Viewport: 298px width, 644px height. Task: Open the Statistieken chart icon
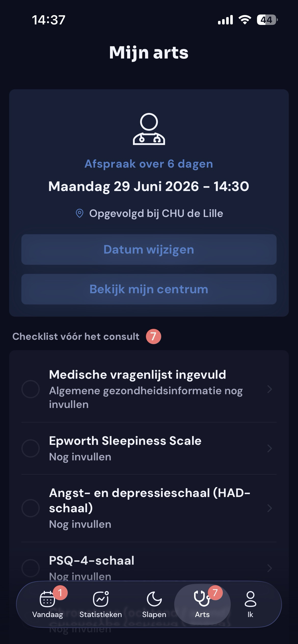tap(101, 599)
